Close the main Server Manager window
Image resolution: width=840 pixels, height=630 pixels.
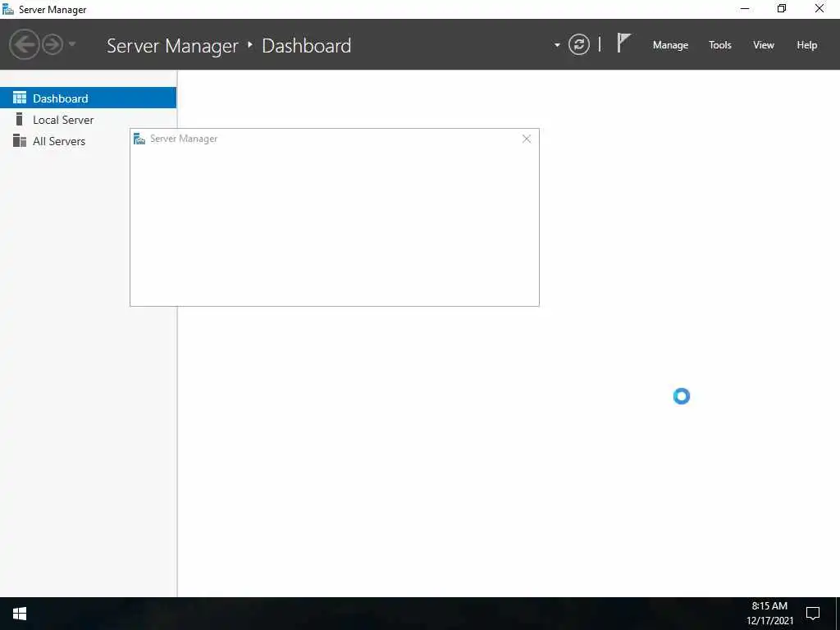click(x=819, y=8)
